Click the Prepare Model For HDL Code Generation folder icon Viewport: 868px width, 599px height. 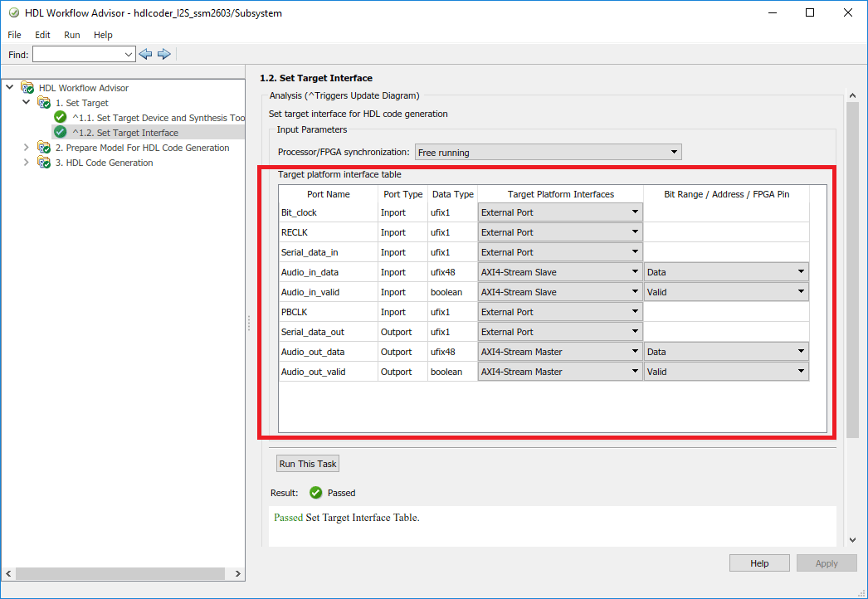click(44, 147)
